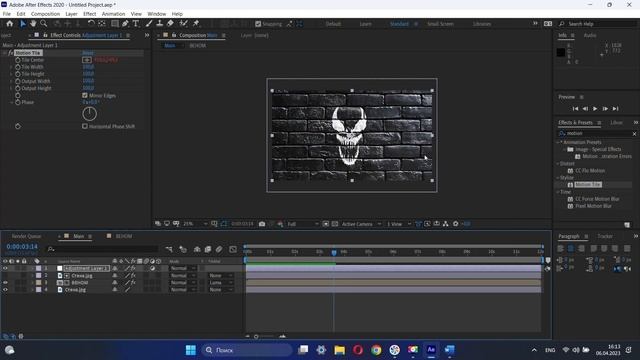The image size is (640, 360).
Task: Click the Shy layers hide icon in timeline
Action: pos(197,249)
